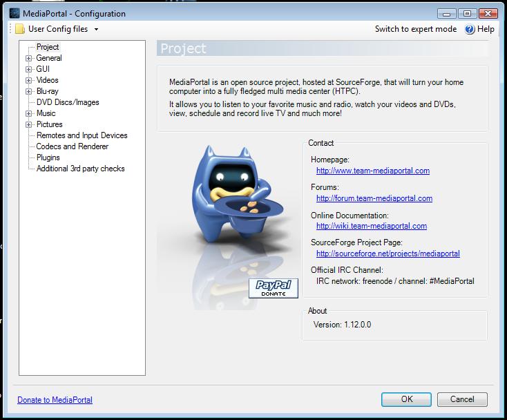Image resolution: width=507 pixels, height=420 pixels.
Task: Select General in the settings tree
Action: pyautogui.click(x=49, y=58)
